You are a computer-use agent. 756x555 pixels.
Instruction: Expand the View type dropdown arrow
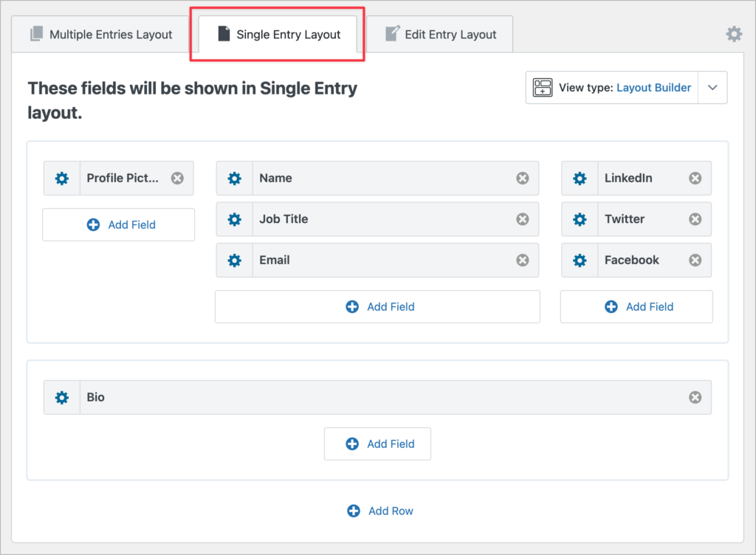tap(712, 88)
